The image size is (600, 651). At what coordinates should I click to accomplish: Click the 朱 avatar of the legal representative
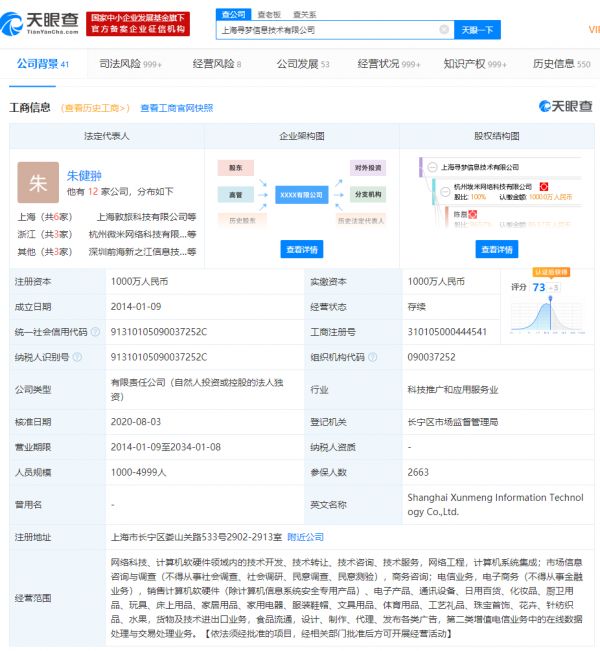point(38,183)
